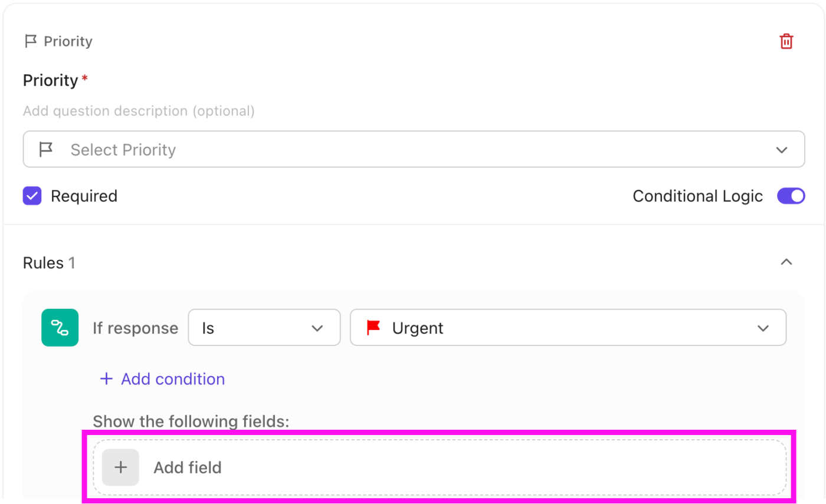This screenshot has height=504, width=826.
Task: Delete the Priority field using the trash icon
Action: (786, 41)
